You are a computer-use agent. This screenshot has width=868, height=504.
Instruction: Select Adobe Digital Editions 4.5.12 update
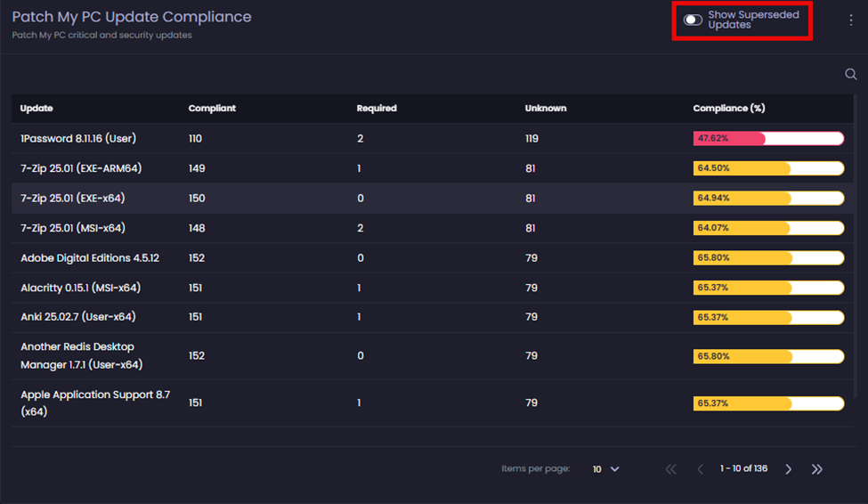click(90, 258)
